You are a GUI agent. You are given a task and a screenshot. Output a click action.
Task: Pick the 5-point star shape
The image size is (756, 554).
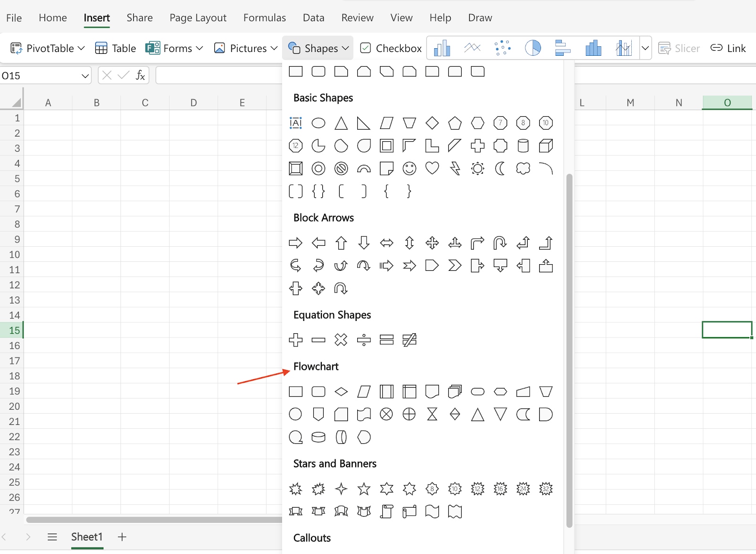point(364,489)
